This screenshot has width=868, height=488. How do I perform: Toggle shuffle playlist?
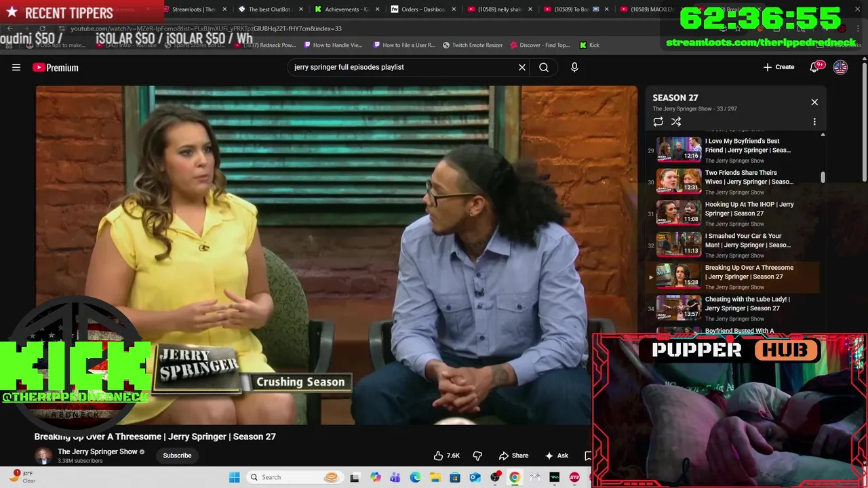tap(676, 121)
